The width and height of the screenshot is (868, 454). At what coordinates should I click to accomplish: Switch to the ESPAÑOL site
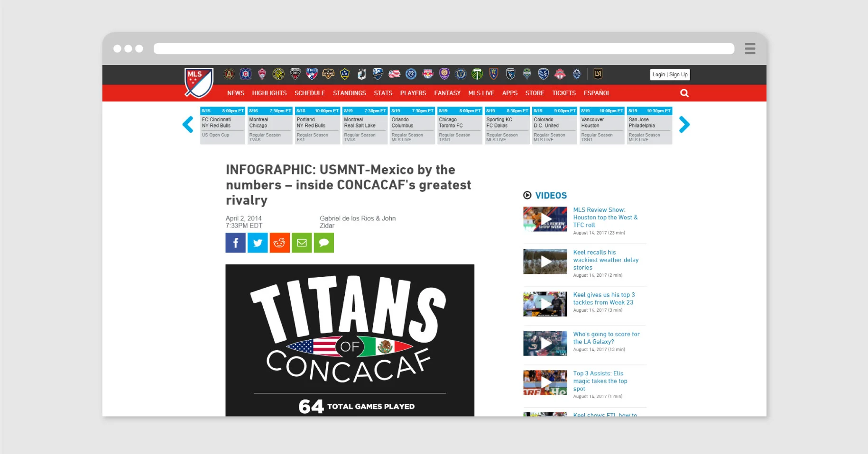pos(597,93)
